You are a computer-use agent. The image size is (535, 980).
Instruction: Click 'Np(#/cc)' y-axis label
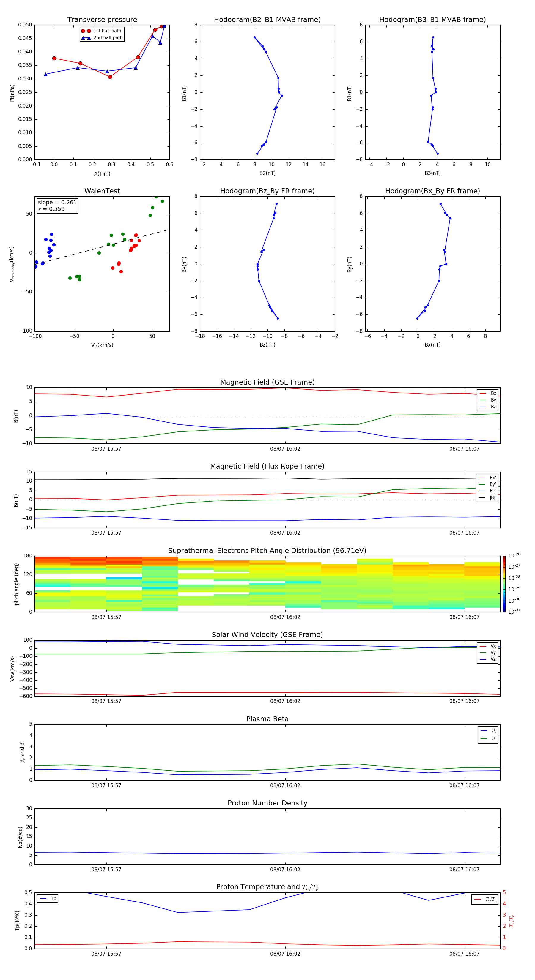(20, 837)
